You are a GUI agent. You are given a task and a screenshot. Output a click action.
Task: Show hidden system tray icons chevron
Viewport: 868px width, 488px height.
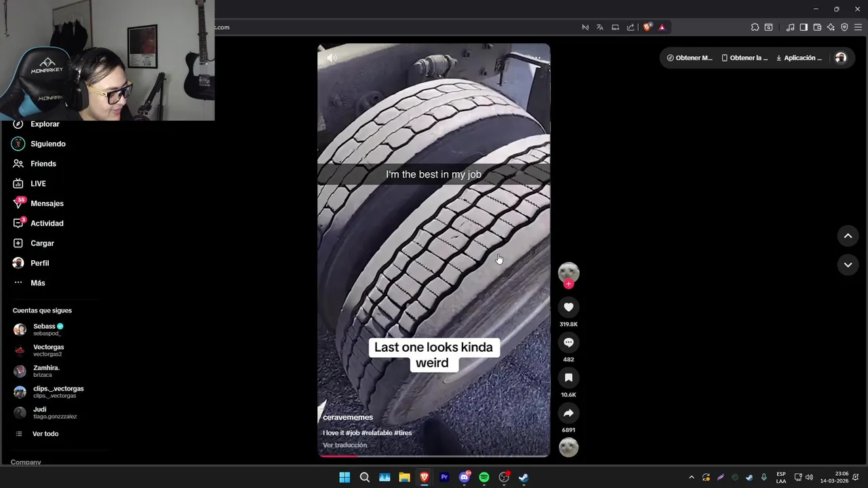[x=691, y=477]
